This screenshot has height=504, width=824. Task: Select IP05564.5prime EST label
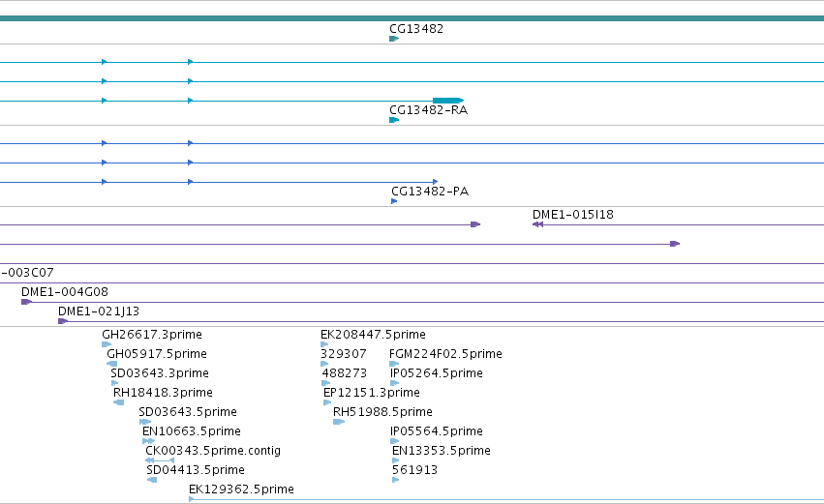coord(436,431)
